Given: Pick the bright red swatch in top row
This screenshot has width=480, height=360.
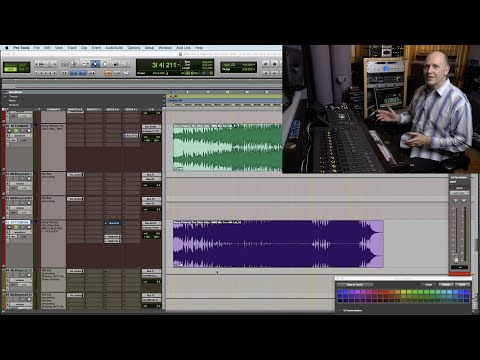Looking at the screenshot, I should point(386,292).
